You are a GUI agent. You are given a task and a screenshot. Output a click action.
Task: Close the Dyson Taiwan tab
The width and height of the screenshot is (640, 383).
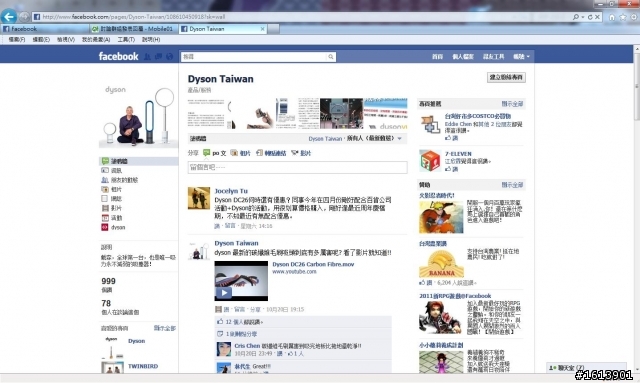pyautogui.click(x=262, y=29)
